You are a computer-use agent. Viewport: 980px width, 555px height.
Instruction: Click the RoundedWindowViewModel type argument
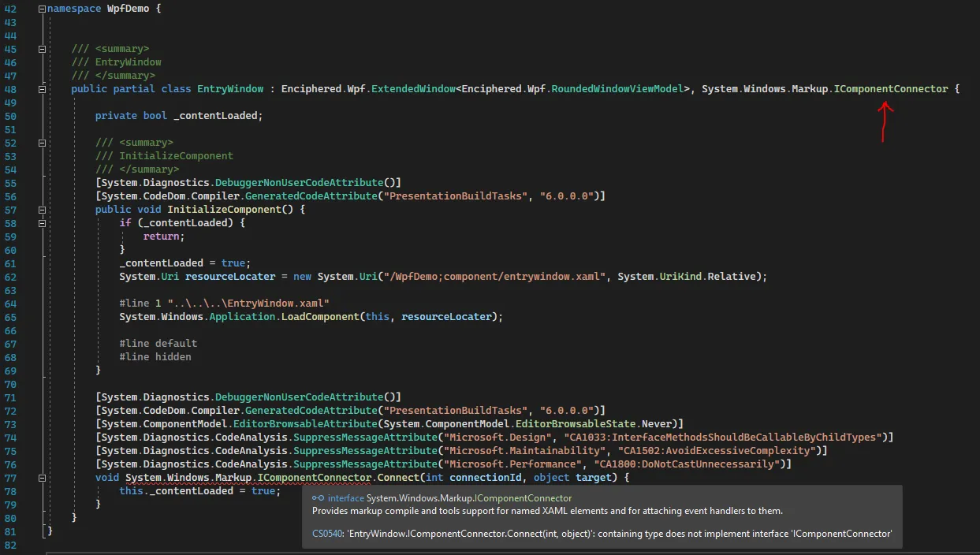(618, 89)
